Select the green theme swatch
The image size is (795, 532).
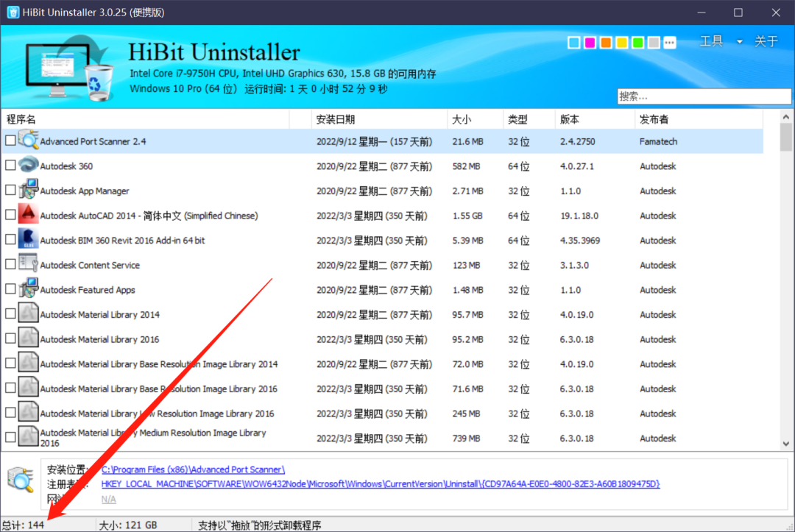pos(637,43)
